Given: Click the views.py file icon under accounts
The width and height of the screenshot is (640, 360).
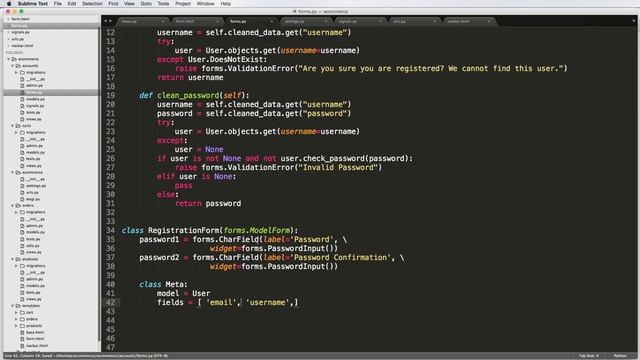Looking at the screenshot, I should pyautogui.click(x=22, y=119).
